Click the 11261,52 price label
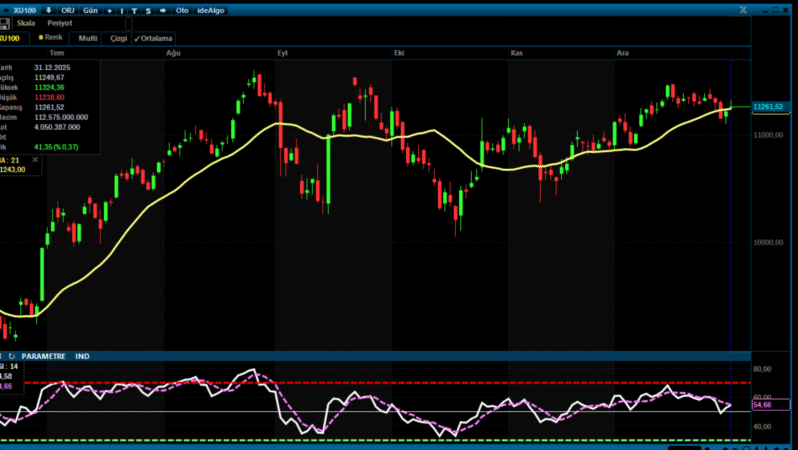 click(771, 107)
